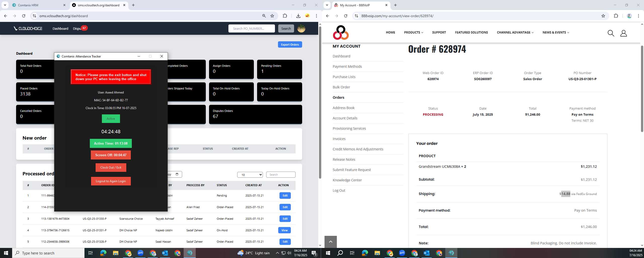Open the Disputes Orders 67 card
Screen dimensions: 644x258
coord(255,114)
